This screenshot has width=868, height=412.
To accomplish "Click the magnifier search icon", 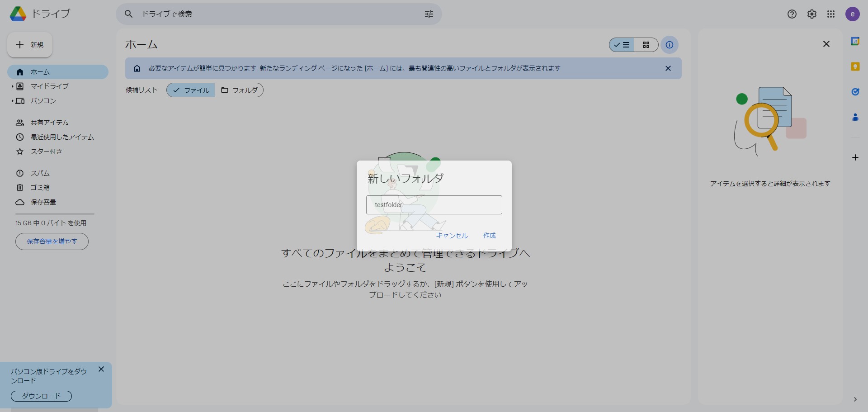I will (129, 14).
